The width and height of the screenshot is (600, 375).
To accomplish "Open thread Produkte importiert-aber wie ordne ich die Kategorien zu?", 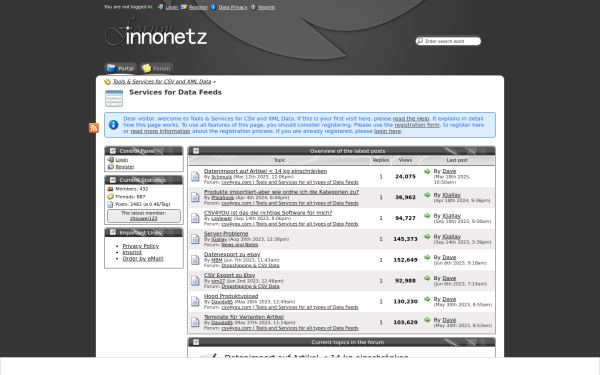I will [x=281, y=192].
